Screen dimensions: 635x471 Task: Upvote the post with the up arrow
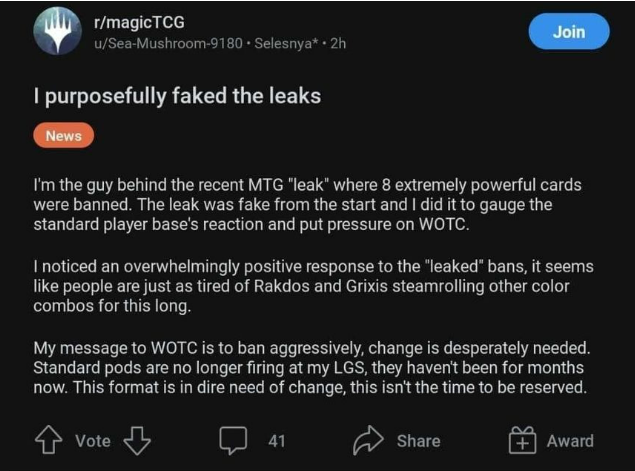click(49, 440)
